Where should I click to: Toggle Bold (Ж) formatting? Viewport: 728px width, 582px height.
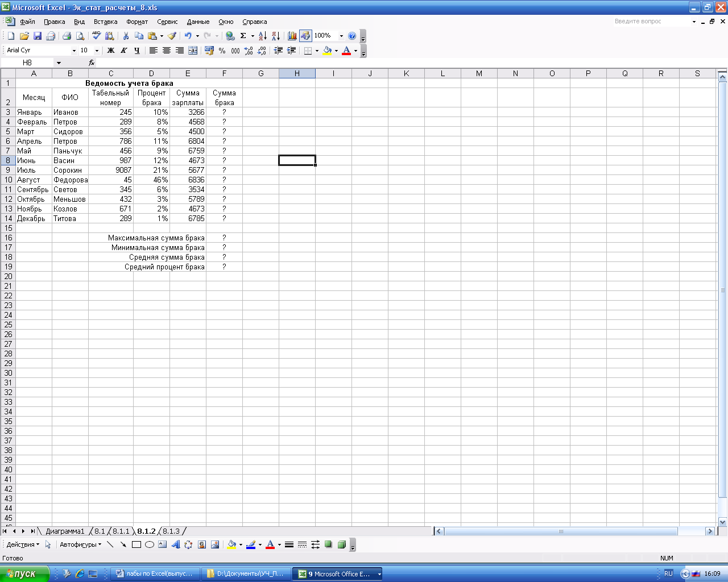pyautogui.click(x=111, y=51)
